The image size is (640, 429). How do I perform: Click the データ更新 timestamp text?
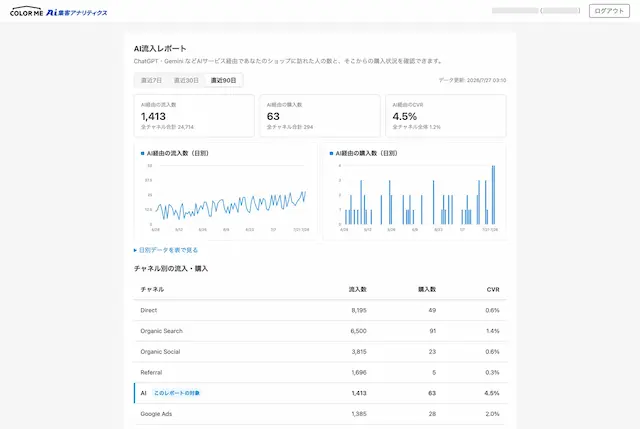point(472,80)
